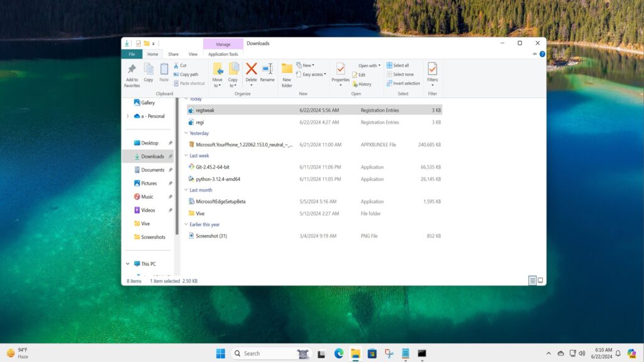The width and height of the screenshot is (644, 362).
Task: Expand This PC in the navigation pane
Action: 127,263
